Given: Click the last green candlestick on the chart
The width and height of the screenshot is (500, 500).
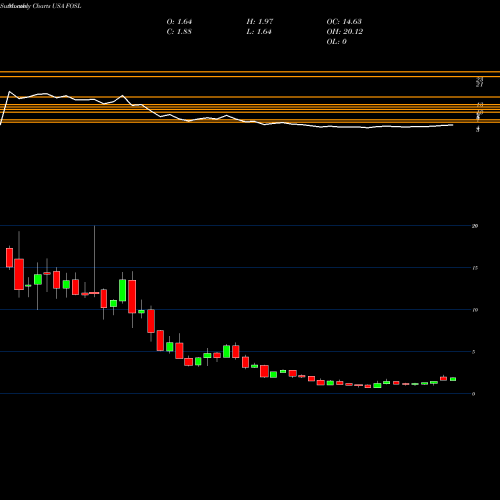Looking at the screenshot, I should click(453, 379).
